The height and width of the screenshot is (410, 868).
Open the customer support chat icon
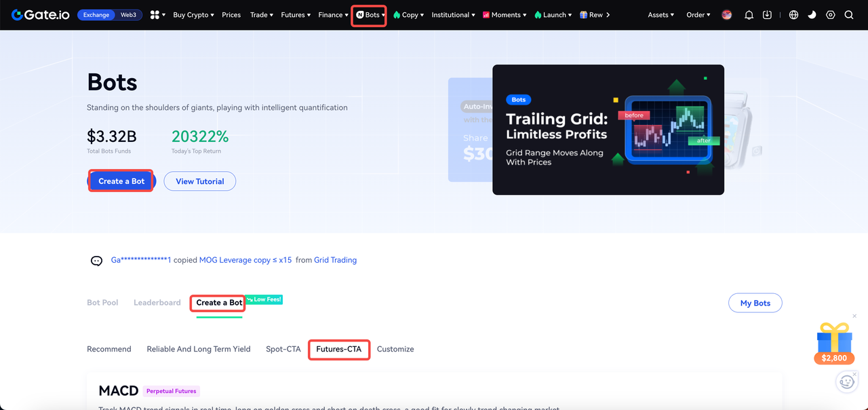coord(846,382)
